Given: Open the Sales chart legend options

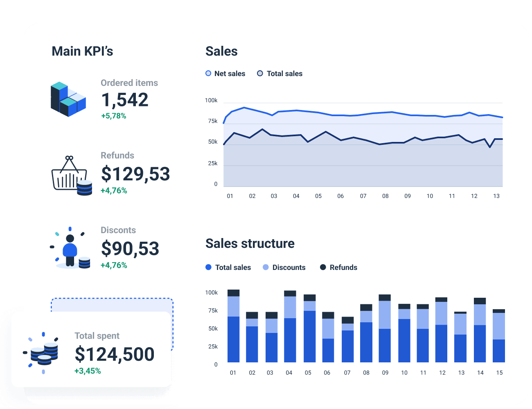Looking at the screenshot, I should (255, 73).
